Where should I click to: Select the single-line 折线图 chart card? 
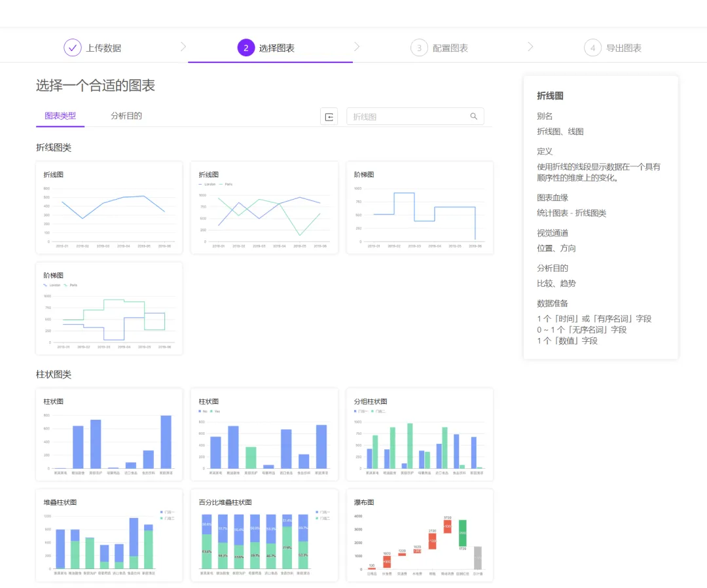coord(109,208)
